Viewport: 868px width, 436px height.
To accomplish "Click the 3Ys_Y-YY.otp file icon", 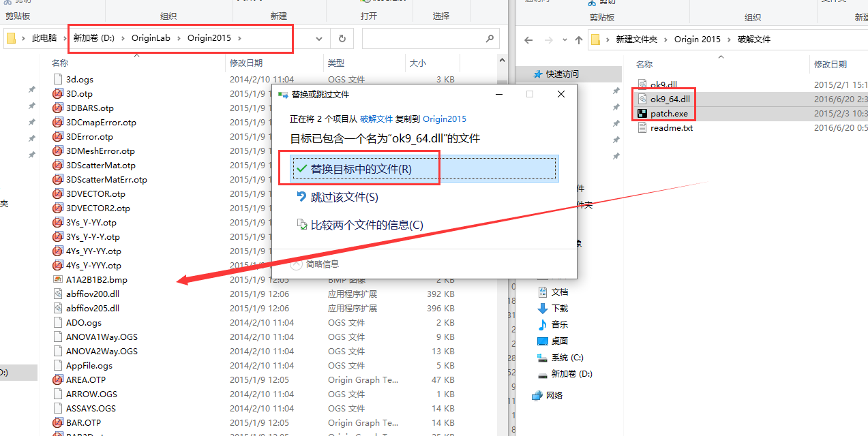I will [58, 223].
